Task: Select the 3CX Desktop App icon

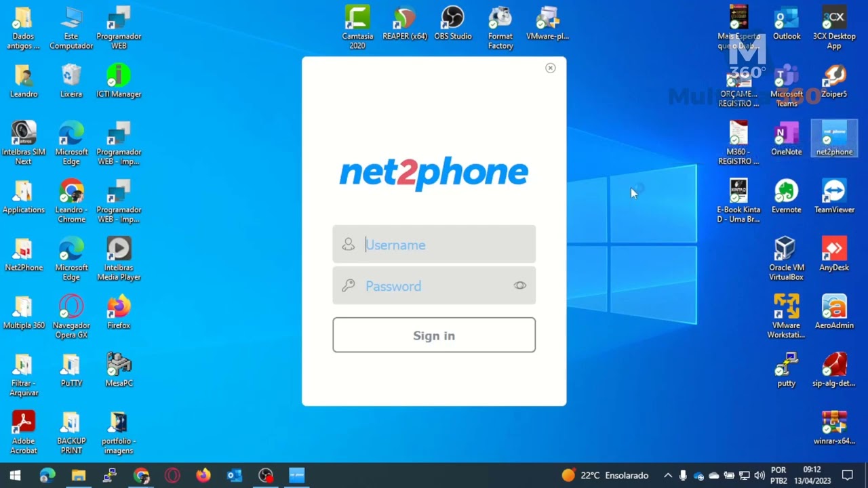Action: point(834,28)
